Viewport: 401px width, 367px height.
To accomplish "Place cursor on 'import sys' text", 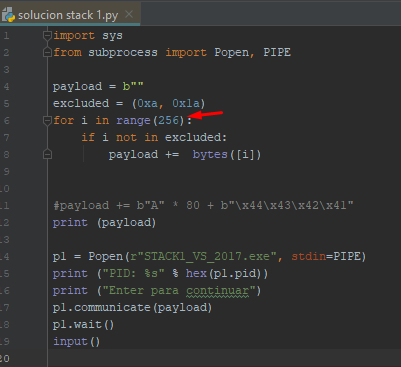I will click(88, 36).
